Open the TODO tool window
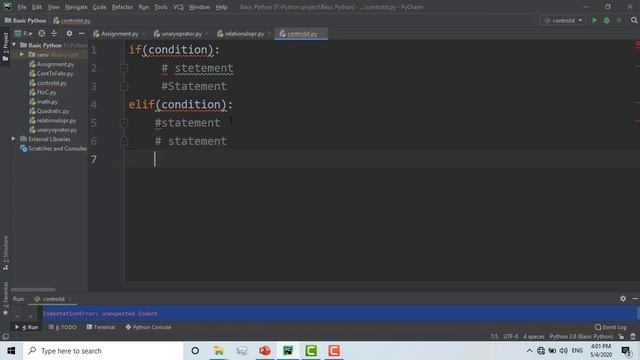 [62, 327]
